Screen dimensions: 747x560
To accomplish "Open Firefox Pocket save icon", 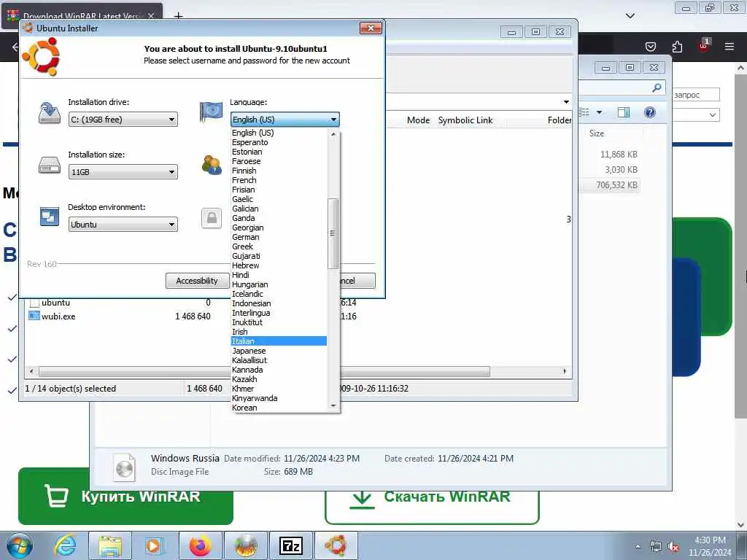I will click(650, 47).
